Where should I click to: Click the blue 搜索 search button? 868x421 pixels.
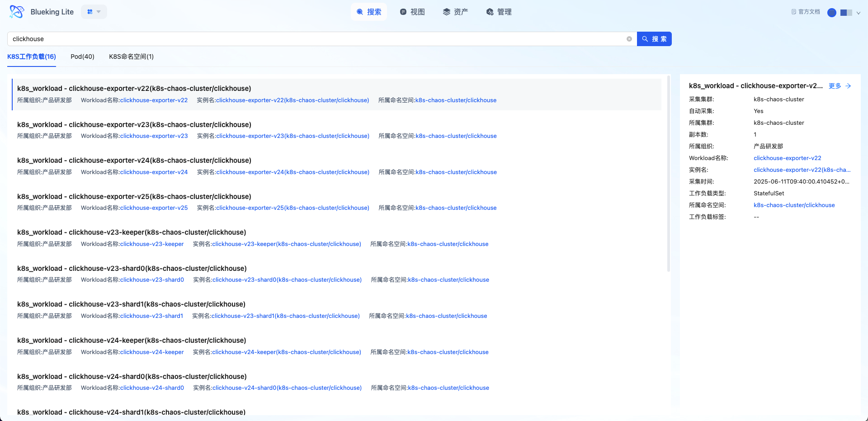click(x=654, y=39)
